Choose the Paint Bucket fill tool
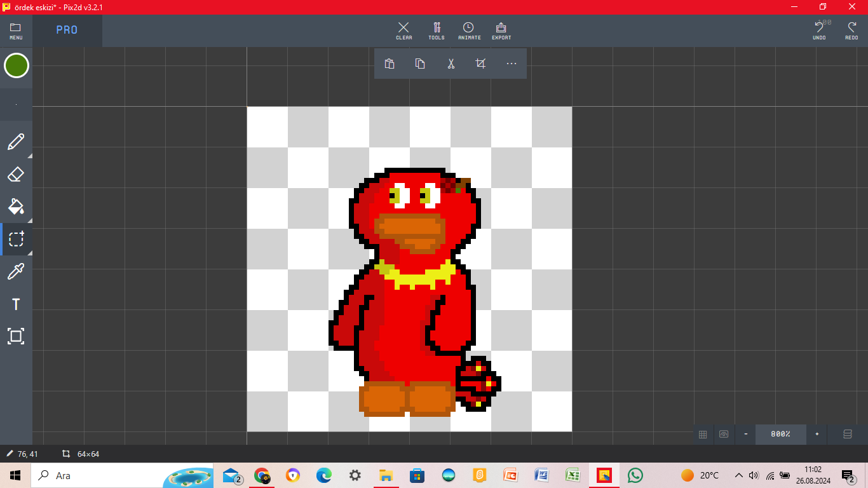868x488 pixels. [16, 207]
